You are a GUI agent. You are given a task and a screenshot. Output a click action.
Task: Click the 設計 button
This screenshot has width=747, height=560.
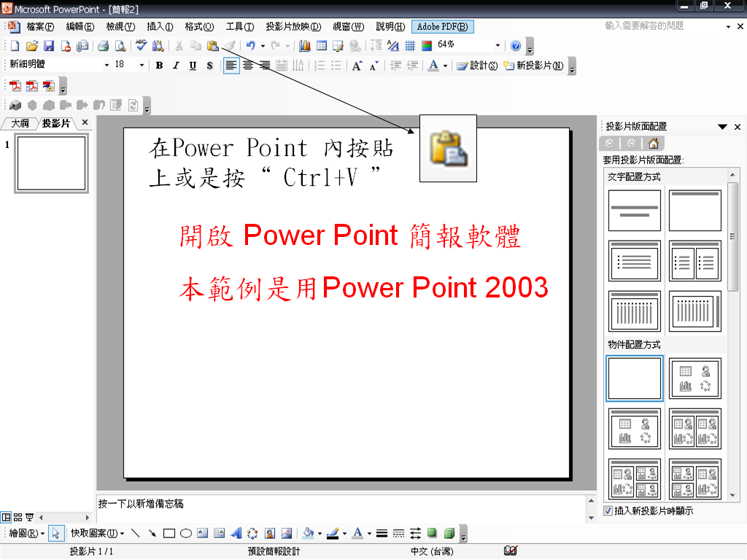click(x=478, y=66)
